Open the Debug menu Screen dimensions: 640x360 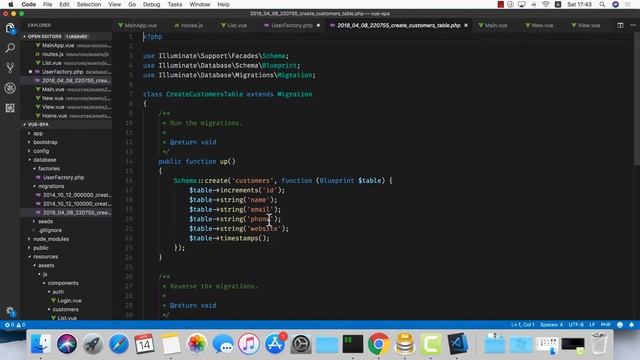pos(151,4)
